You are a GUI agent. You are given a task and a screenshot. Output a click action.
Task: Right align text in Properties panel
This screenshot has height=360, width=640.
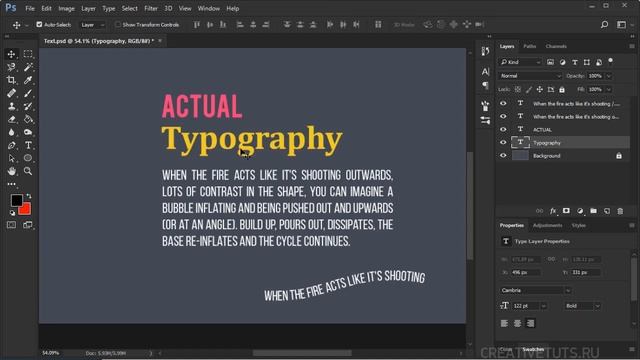pos(530,323)
